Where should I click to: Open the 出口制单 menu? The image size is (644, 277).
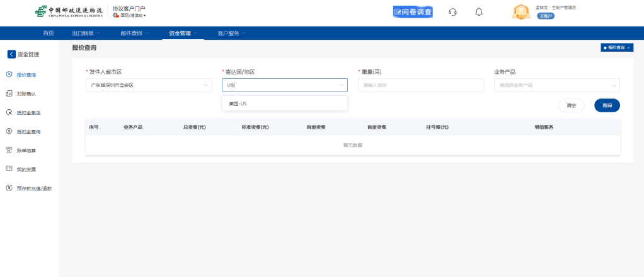(86, 33)
